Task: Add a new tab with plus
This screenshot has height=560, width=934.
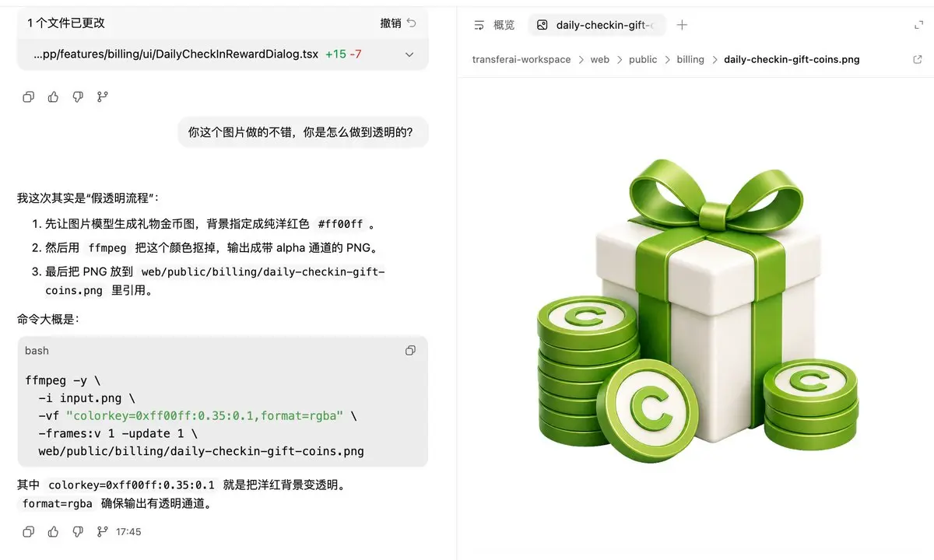Action: point(682,25)
